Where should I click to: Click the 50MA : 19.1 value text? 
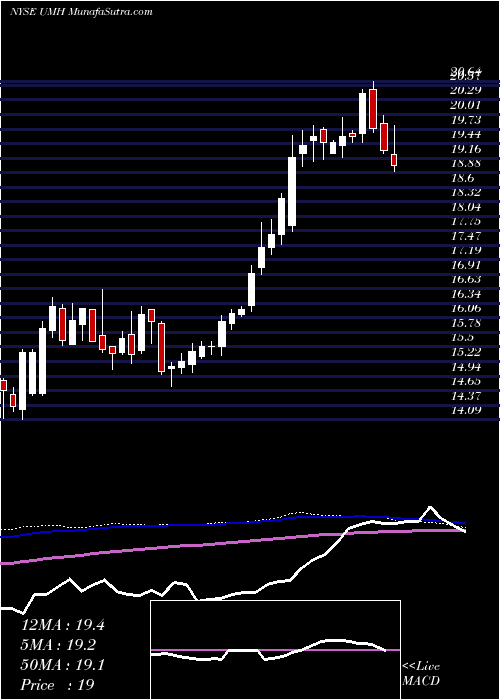tap(63, 665)
